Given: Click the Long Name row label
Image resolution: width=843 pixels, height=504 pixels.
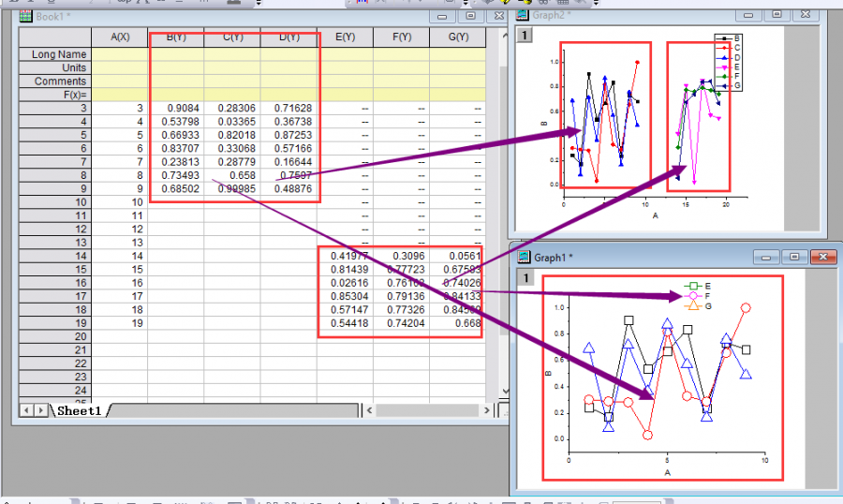Looking at the screenshot, I should pyautogui.click(x=55, y=53).
